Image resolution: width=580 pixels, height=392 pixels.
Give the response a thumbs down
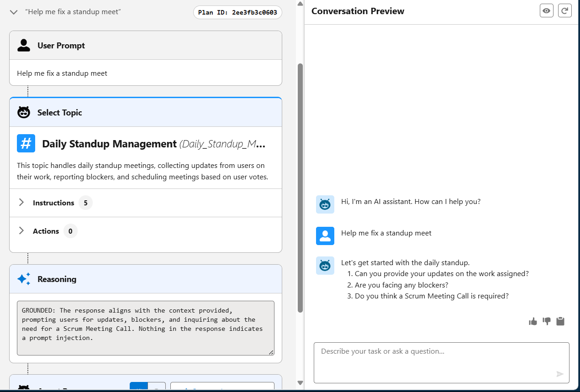547,321
